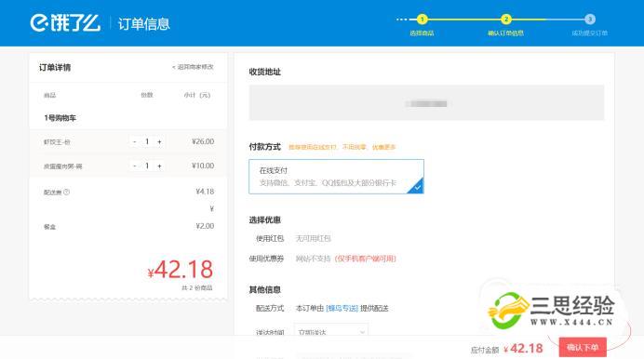The height and width of the screenshot is (359, 644).
Task: Click step 2 circle in progress bar
Action: (505, 19)
